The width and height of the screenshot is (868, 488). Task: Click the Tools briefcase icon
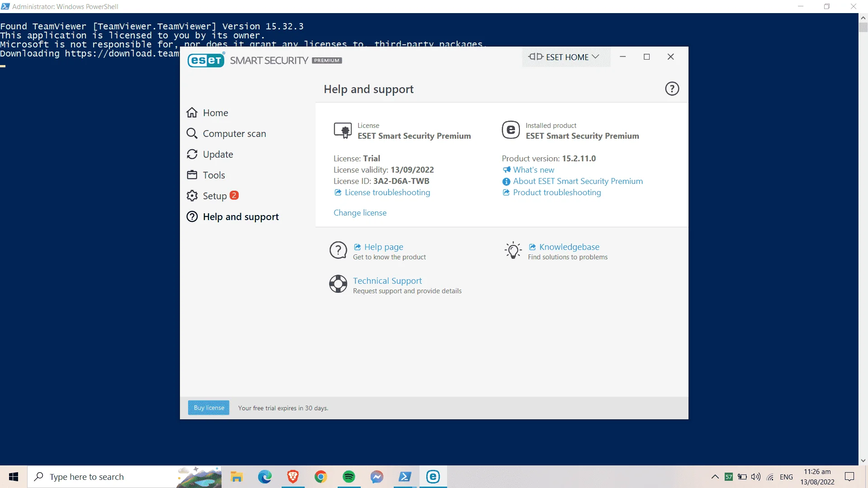click(192, 175)
